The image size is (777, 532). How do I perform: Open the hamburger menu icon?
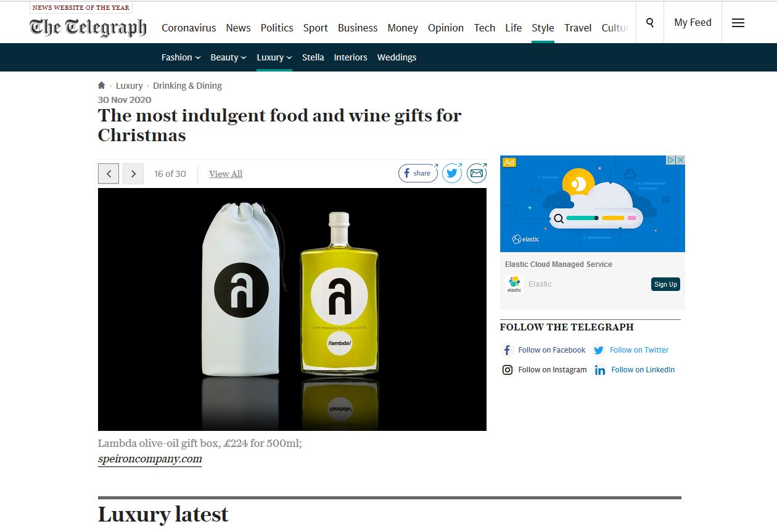click(738, 23)
